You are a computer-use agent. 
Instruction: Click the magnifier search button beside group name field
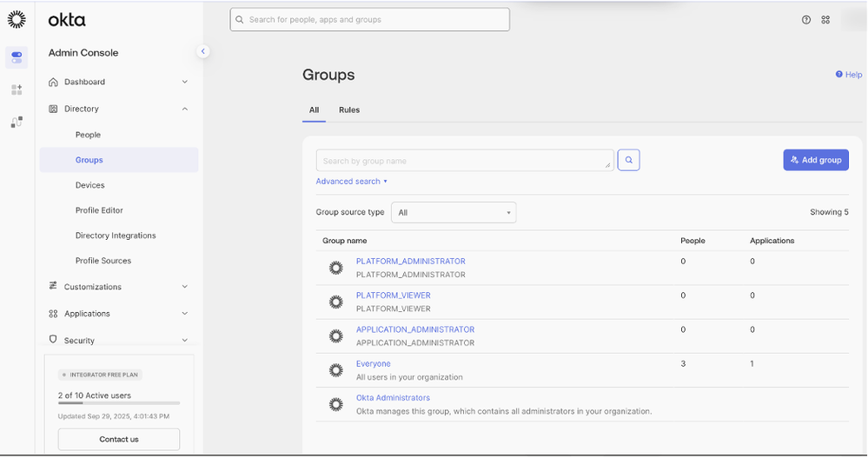[x=629, y=160]
